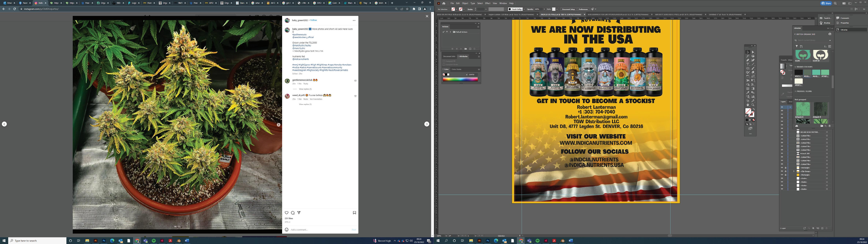Pick the Direct Selection tool
The image size is (868, 244).
753,52
